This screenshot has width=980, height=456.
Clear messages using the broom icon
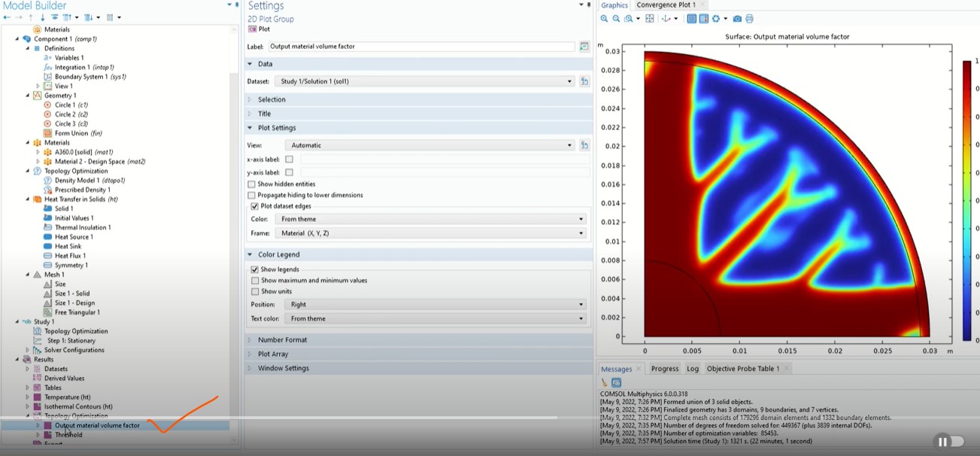coord(605,382)
